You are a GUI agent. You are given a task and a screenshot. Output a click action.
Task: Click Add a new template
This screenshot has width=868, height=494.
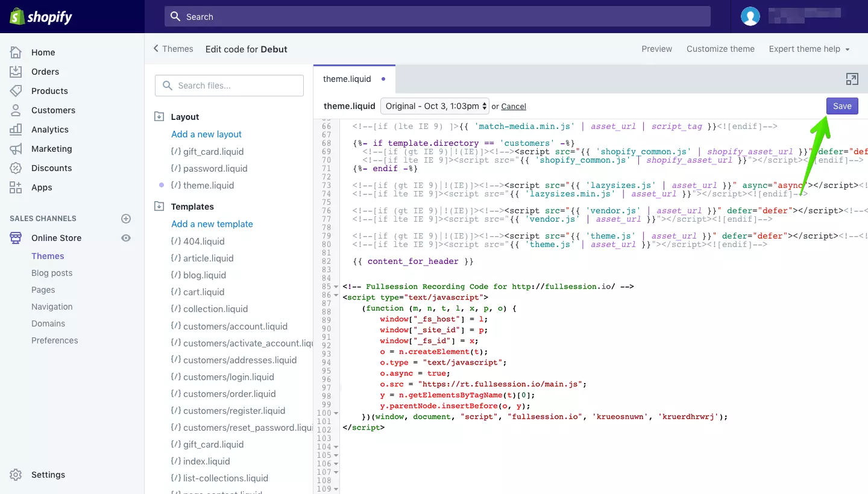click(212, 224)
